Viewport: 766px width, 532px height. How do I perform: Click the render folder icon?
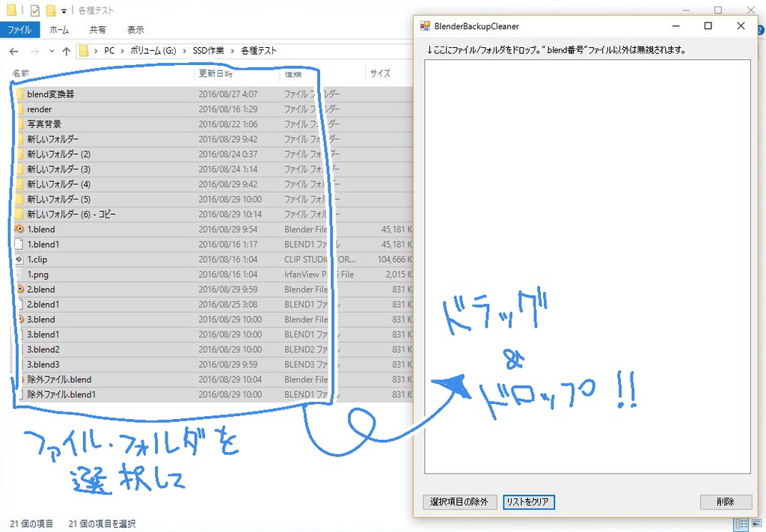19,109
